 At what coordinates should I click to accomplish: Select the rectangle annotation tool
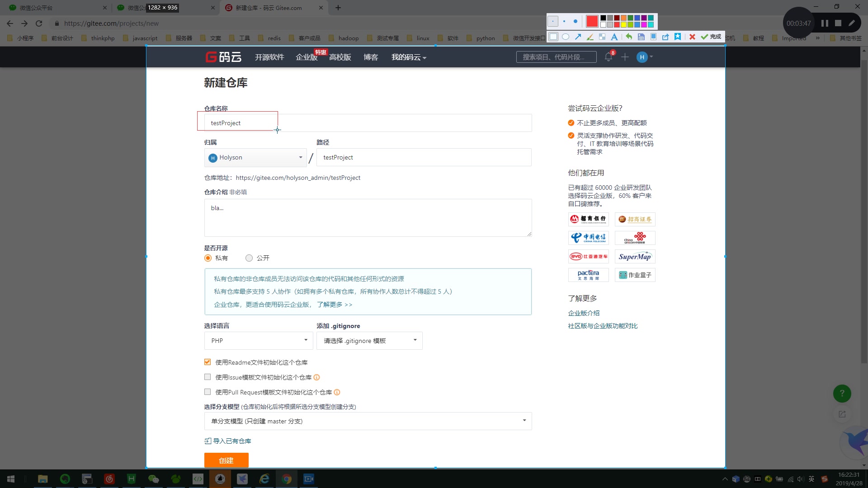(553, 37)
